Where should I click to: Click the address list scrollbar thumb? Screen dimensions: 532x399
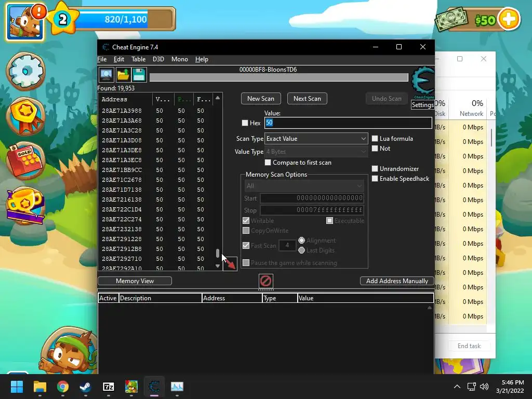[x=218, y=253]
